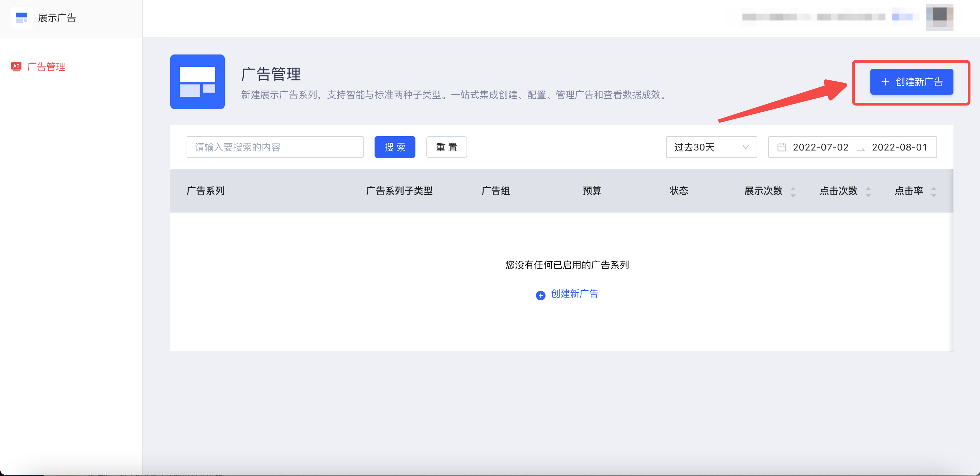Click 展示广告 title in top left
Viewport: 980px width, 476px height.
coord(57,18)
